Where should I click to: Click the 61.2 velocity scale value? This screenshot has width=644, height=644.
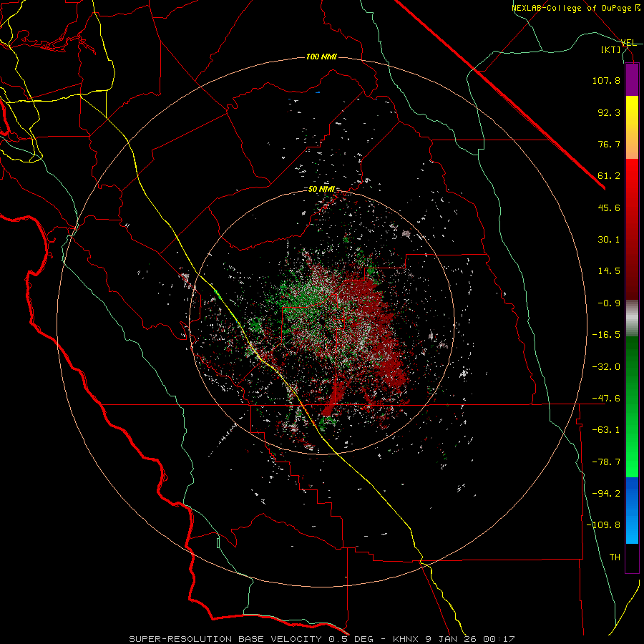[609, 176]
